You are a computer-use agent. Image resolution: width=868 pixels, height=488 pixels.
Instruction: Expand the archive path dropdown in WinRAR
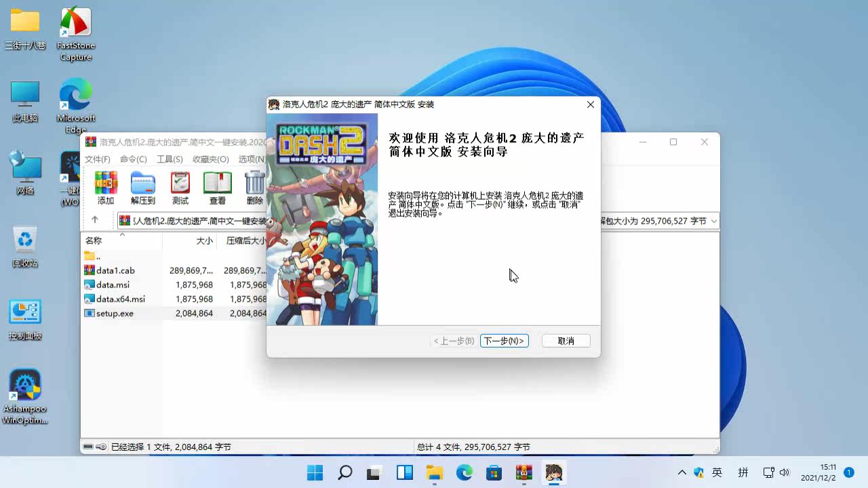coord(713,220)
